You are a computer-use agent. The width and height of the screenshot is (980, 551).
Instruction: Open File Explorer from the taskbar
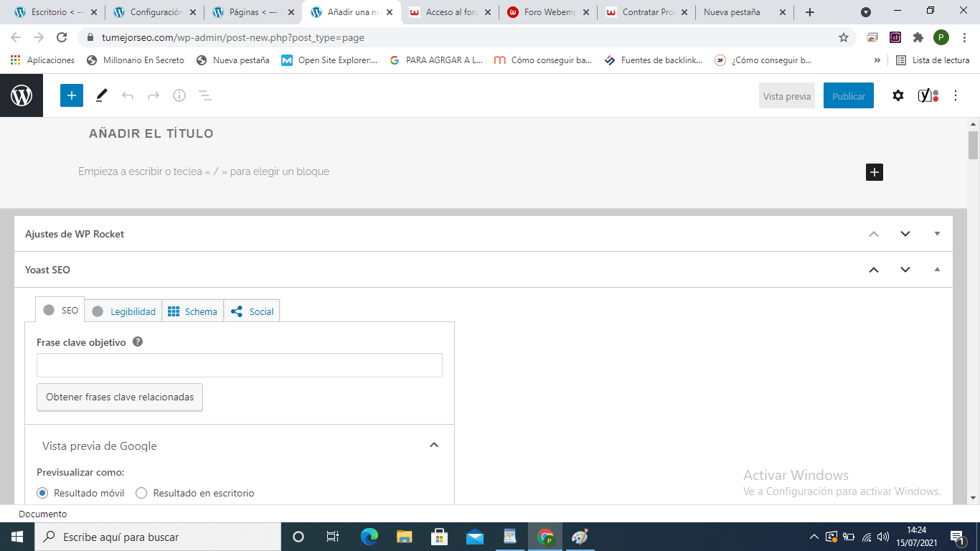405,537
